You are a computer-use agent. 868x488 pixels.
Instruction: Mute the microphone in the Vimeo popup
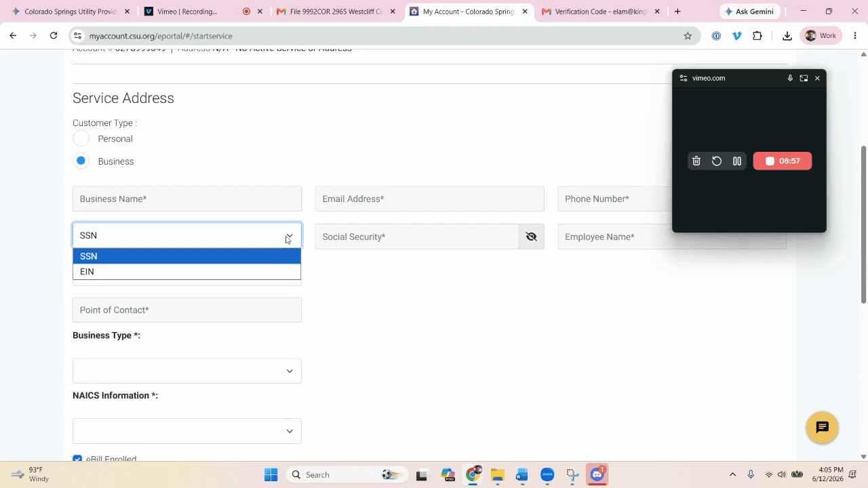pyautogui.click(x=790, y=78)
